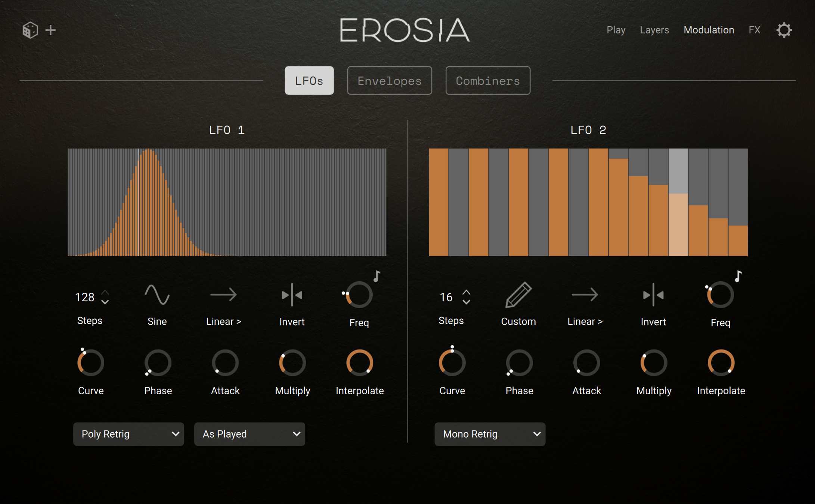Expand the As Played dropdown
Screen dimensions: 815x504
coord(250,434)
